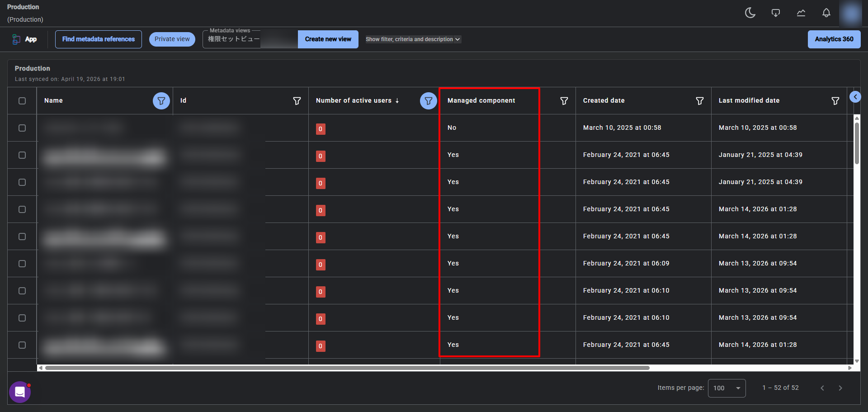The height and width of the screenshot is (412, 868).
Task: Check the first row checkbox
Action: pyautogui.click(x=22, y=128)
